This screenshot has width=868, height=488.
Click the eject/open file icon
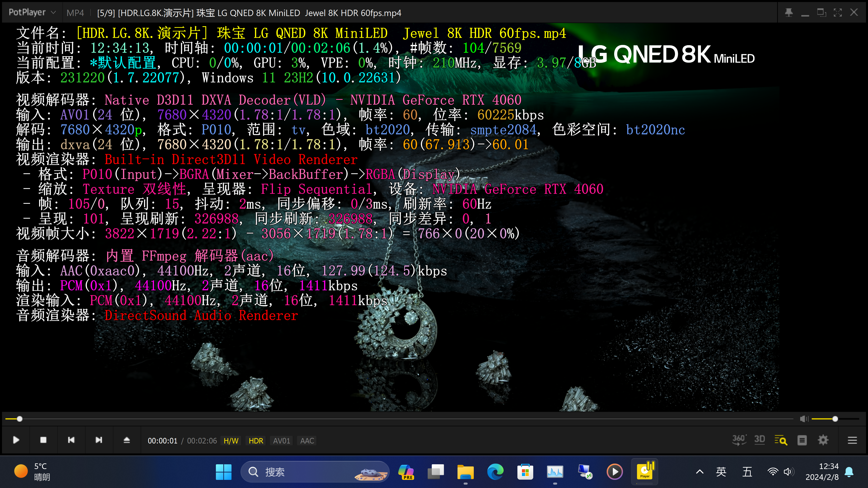point(127,440)
